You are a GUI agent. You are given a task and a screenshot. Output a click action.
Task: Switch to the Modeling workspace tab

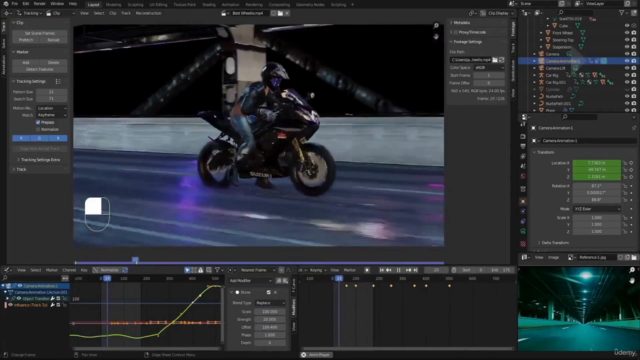tap(113, 5)
